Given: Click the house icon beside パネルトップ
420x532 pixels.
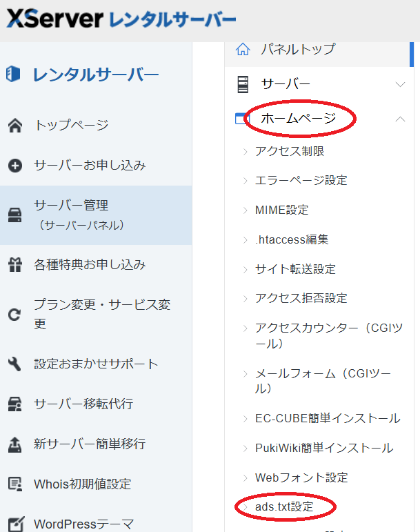Looking at the screenshot, I should (242, 49).
